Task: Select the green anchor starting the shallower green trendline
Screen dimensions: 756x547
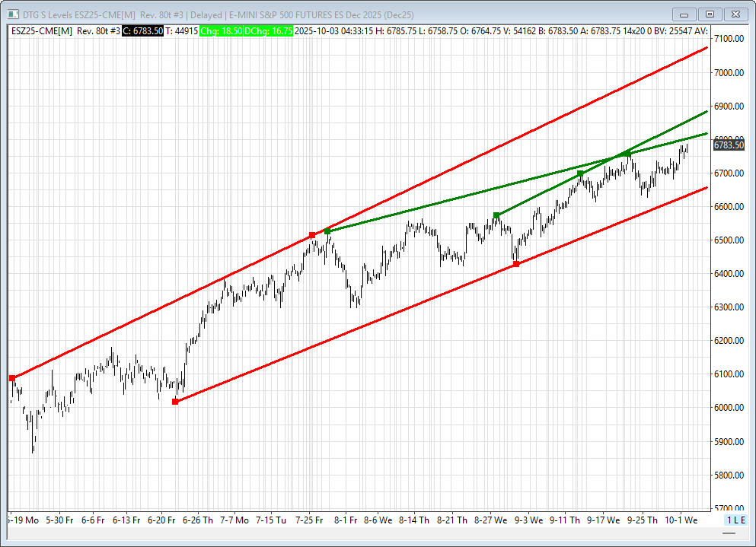Action: (x=327, y=231)
